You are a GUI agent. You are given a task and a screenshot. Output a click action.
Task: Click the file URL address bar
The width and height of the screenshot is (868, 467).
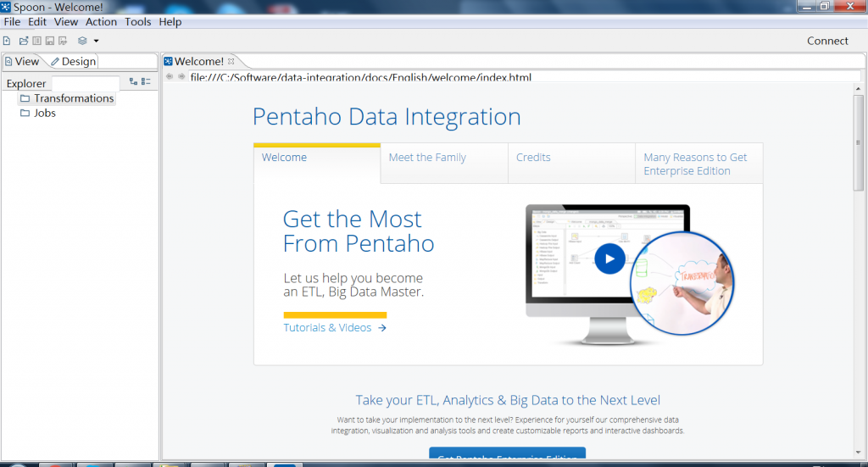pyautogui.click(x=524, y=76)
